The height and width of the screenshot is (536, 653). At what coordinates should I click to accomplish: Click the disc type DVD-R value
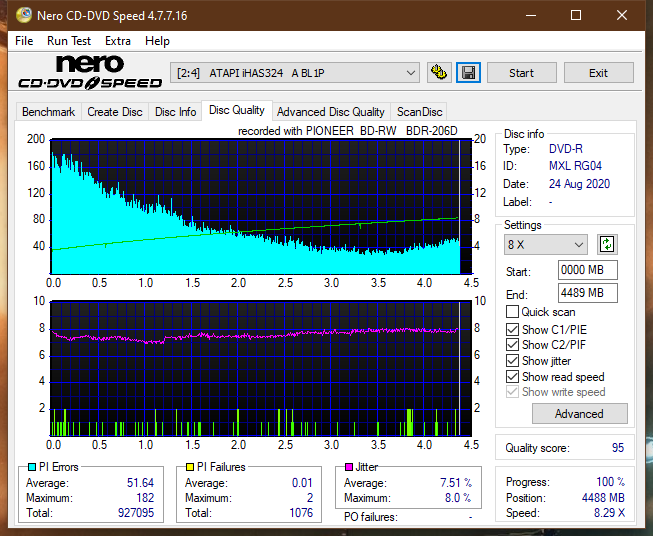[x=566, y=149]
